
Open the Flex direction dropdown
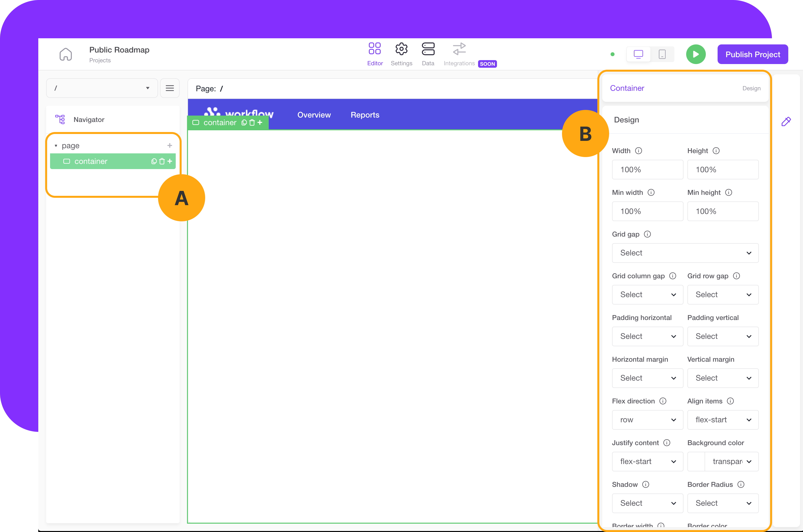647,420
